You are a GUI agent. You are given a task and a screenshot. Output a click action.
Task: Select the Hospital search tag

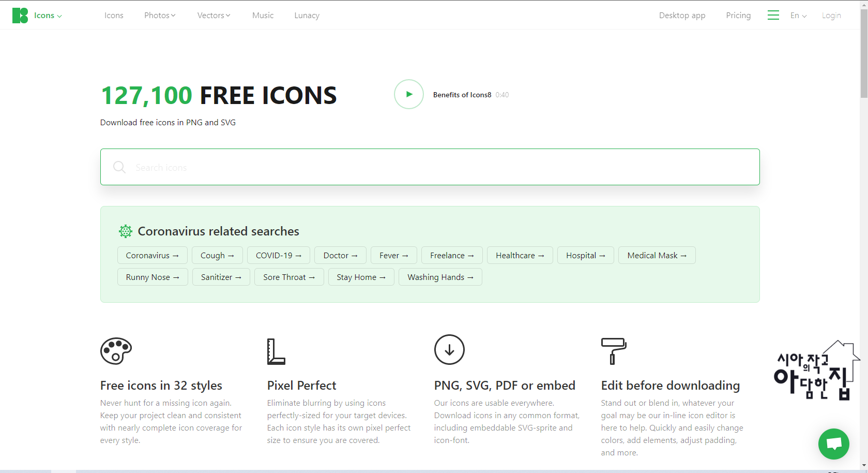click(585, 256)
